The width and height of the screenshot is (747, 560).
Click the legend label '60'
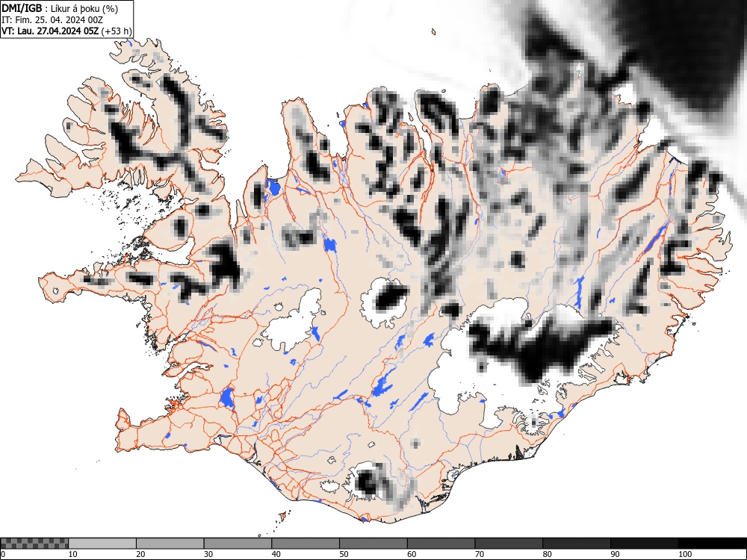tap(411, 554)
